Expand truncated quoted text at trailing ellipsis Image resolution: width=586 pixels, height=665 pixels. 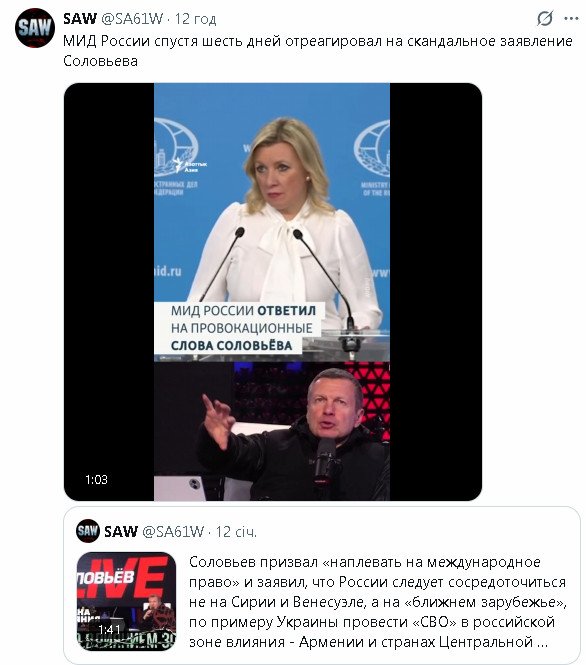pyautogui.click(x=542, y=642)
